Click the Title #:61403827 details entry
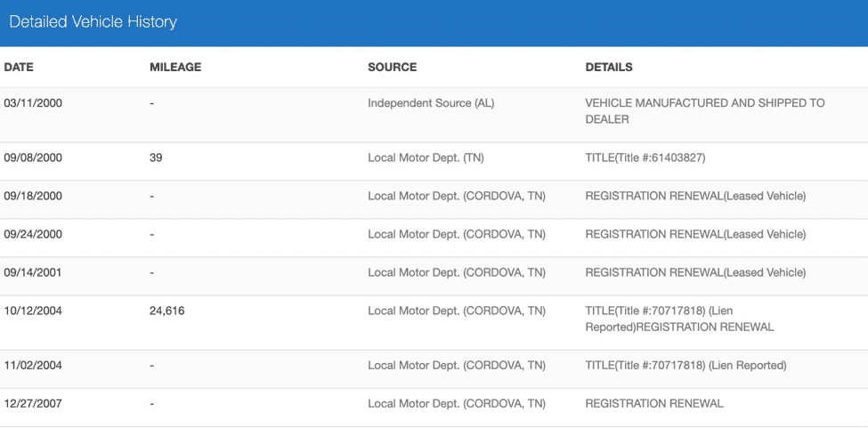This screenshot has width=868, height=428. coord(645,157)
